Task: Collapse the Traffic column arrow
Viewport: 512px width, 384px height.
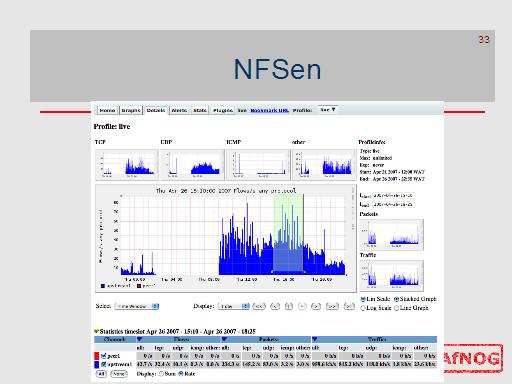Action: (x=315, y=339)
